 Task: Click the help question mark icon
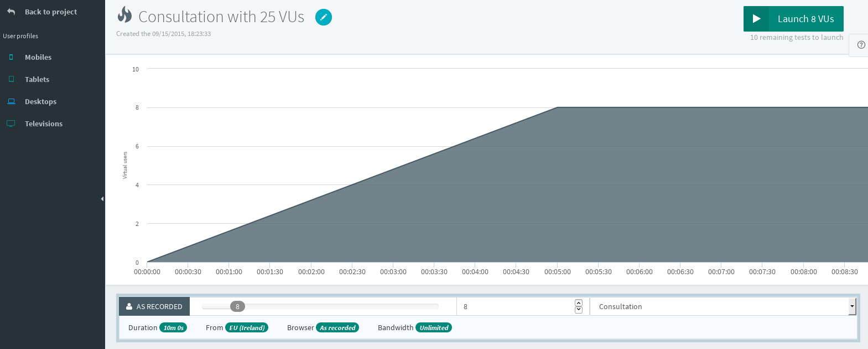[x=861, y=45]
